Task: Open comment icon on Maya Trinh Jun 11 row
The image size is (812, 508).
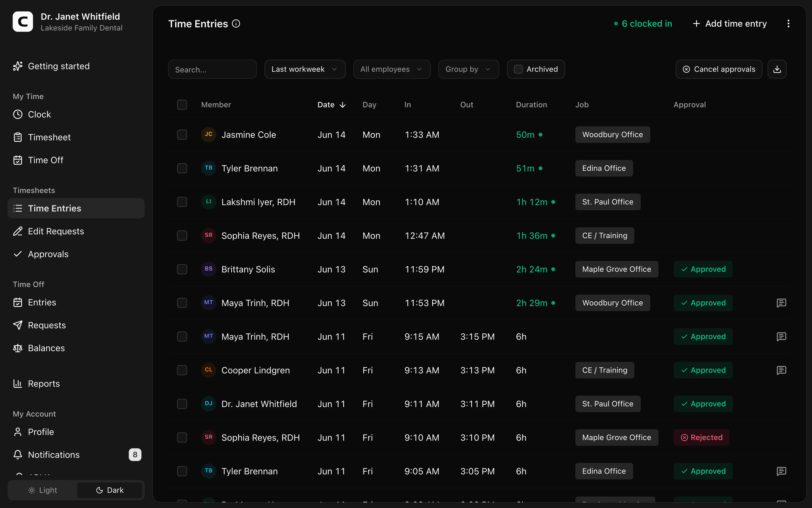Action: pos(782,337)
